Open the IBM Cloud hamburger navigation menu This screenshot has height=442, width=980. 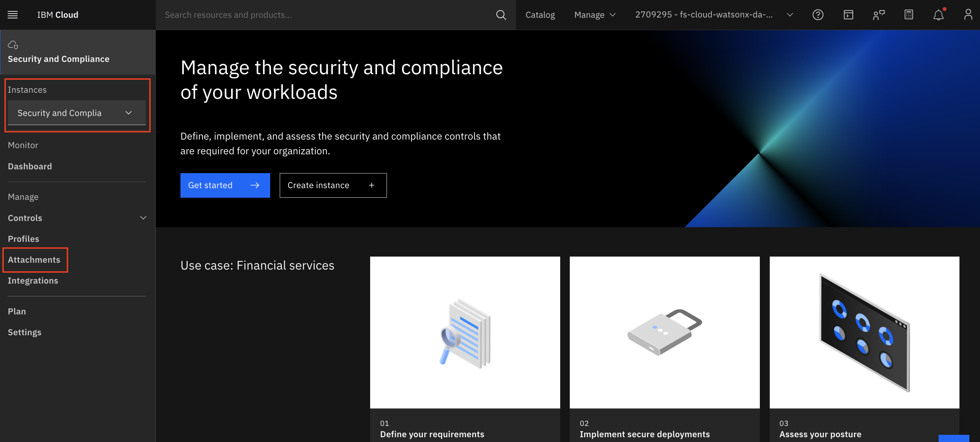pos(13,14)
